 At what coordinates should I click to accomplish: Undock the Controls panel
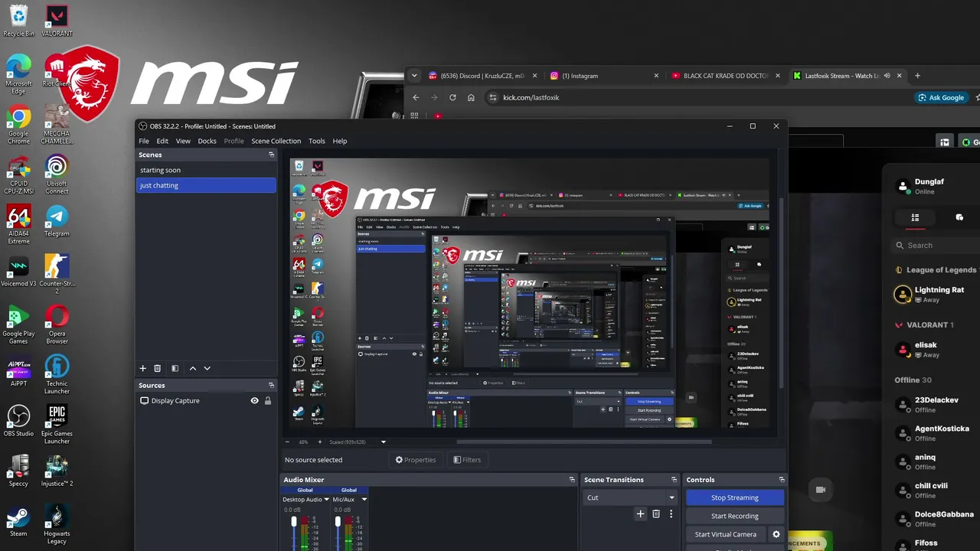781,480
